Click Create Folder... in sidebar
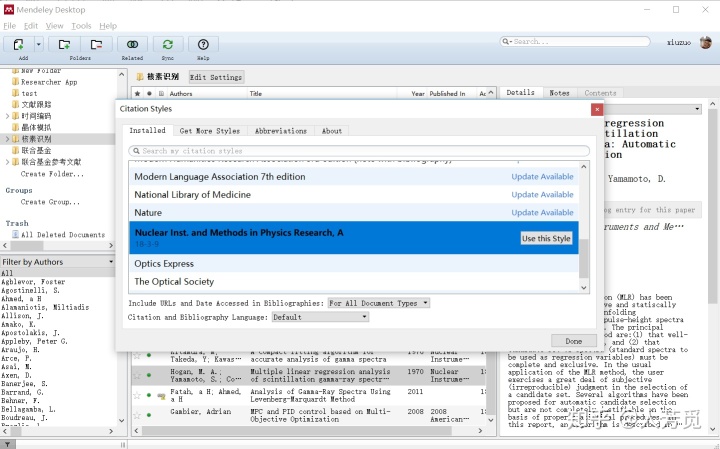Image resolution: width=720 pixels, height=449 pixels. pos(52,174)
